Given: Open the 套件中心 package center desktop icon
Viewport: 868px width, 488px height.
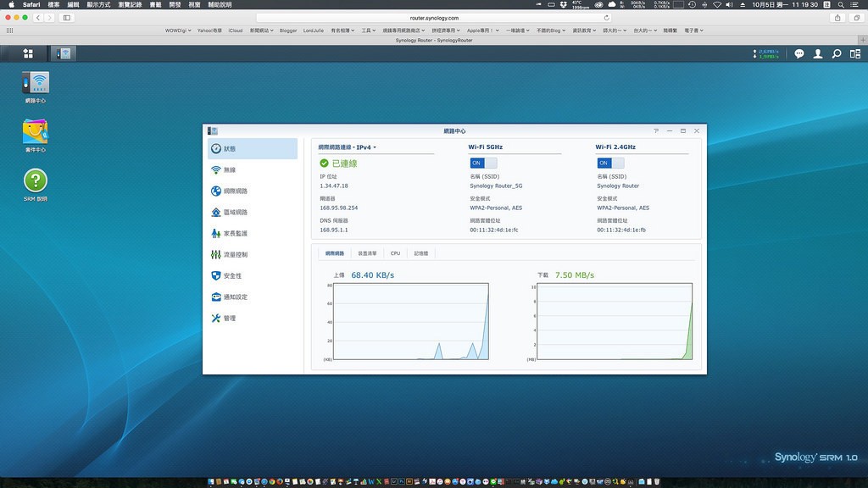Looking at the screenshot, I should click(36, 136).
